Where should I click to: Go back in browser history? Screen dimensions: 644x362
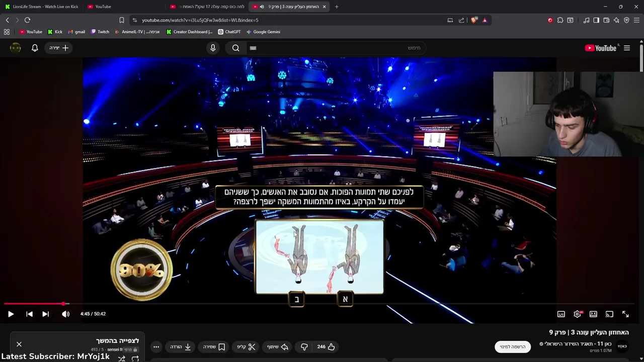(7, 20)
